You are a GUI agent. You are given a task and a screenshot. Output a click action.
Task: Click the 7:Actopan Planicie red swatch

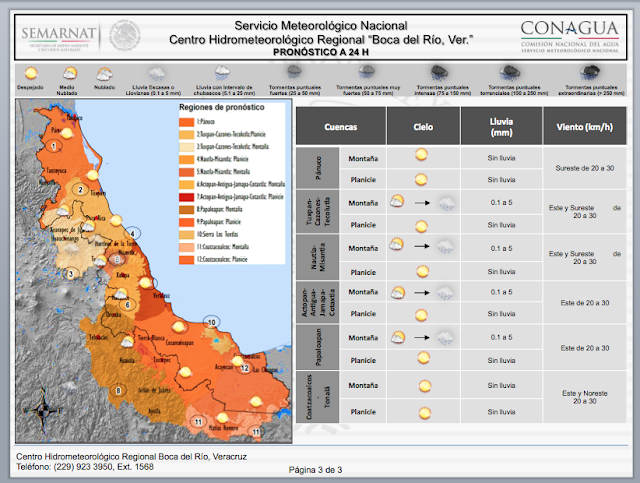point(187,197)
